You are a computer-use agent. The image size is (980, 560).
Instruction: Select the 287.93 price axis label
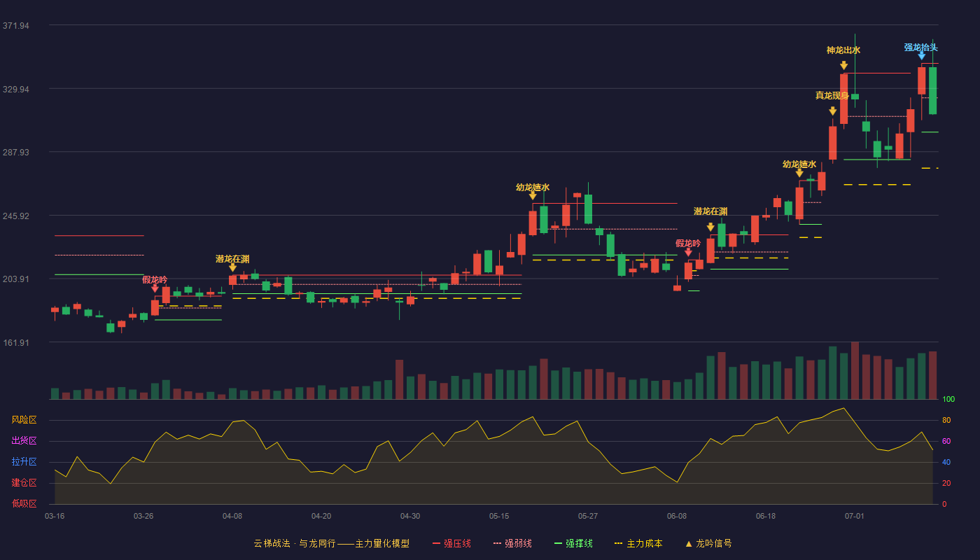click(x=15, y=153)
